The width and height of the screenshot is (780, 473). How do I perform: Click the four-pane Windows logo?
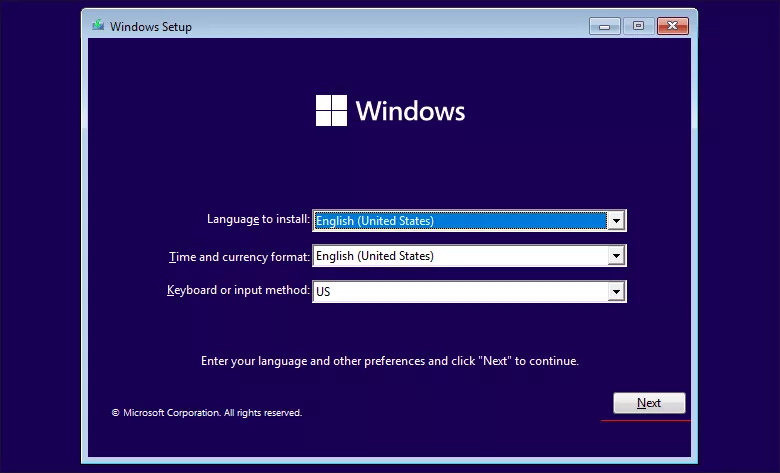click(331, 110)
